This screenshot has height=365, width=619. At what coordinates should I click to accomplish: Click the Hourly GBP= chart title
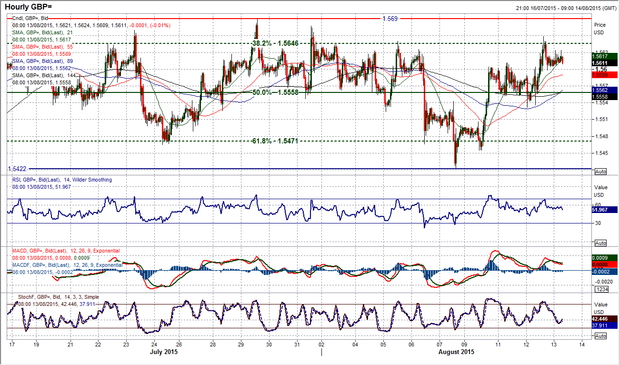click(x=28, y=7)
